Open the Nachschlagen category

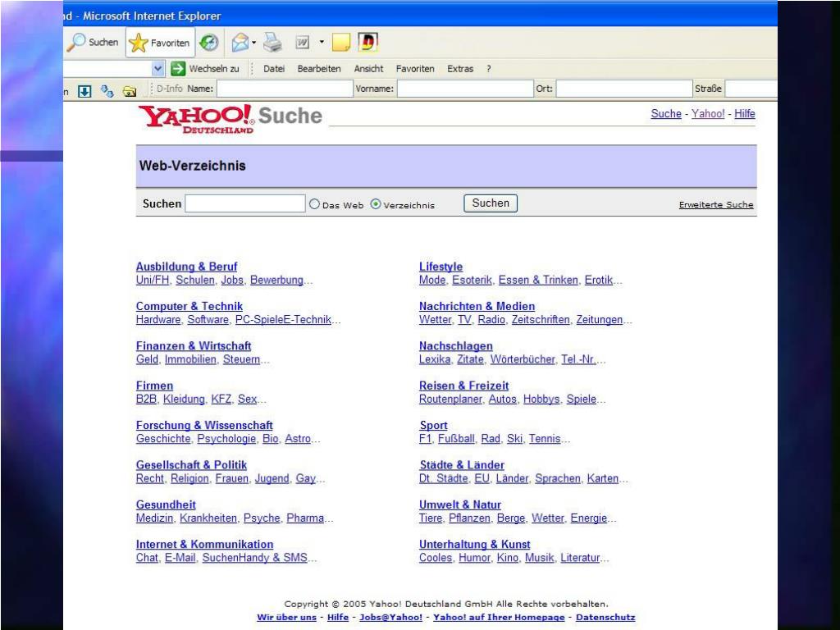(x=456, y=345)
